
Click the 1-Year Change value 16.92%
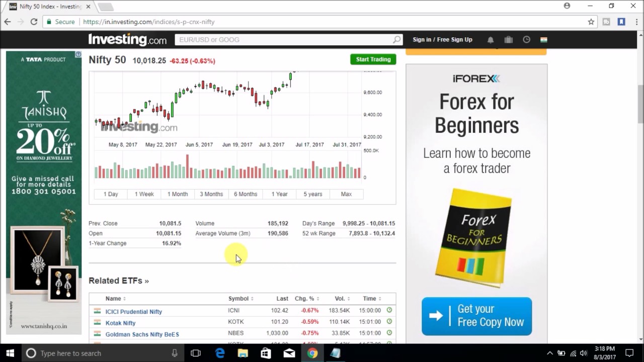(172, 243)
